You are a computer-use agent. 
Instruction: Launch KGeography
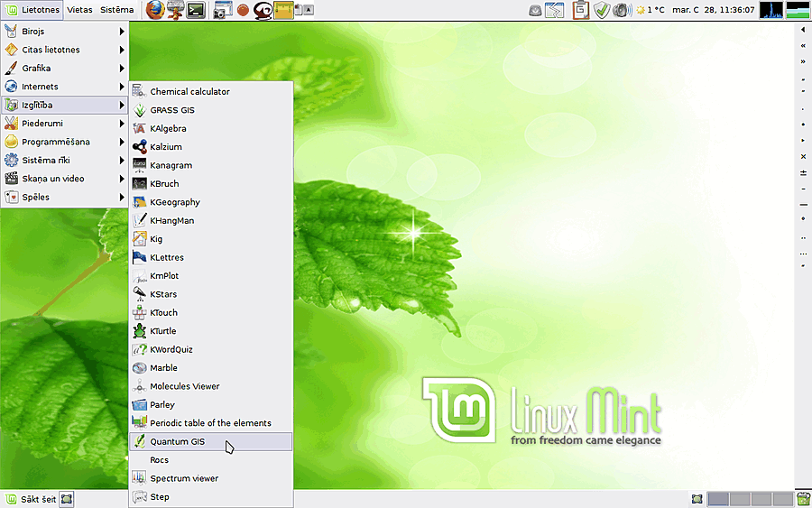click(x=211, y=202)
